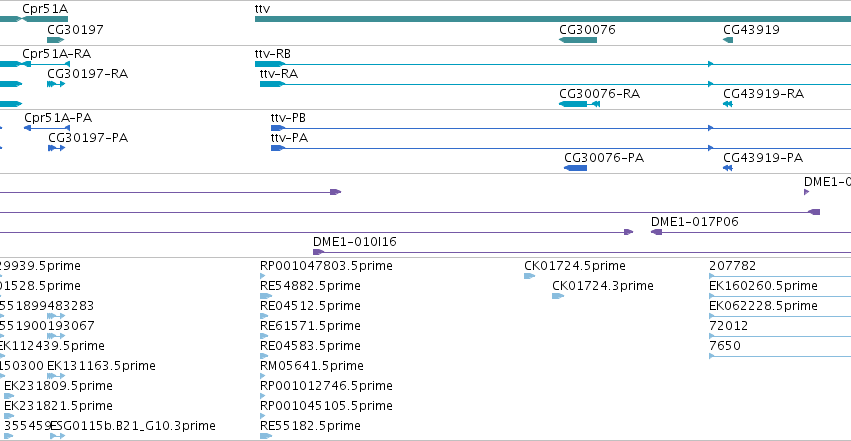
Task: Click the CG30076-PA protein glyph
Action: [x=576, y=168]
